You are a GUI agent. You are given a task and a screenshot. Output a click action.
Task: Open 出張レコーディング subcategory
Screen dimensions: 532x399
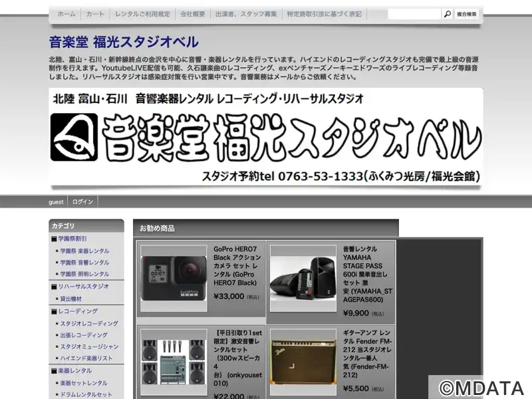[84, 335]
